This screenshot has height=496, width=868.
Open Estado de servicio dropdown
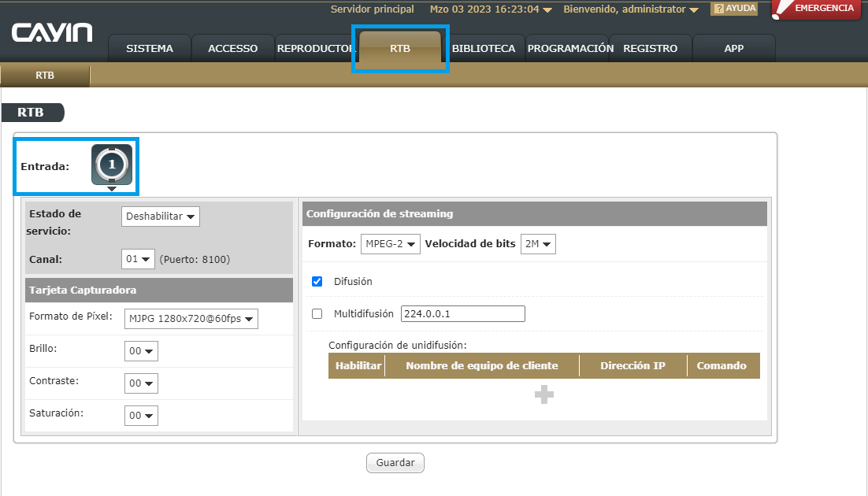point(161,217)
